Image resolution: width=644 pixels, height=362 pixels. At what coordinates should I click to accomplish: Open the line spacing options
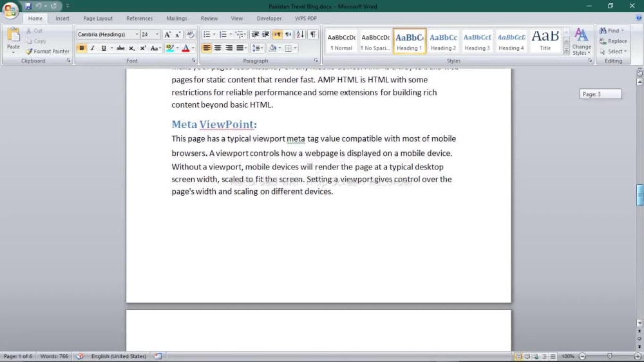click(257, 48)
